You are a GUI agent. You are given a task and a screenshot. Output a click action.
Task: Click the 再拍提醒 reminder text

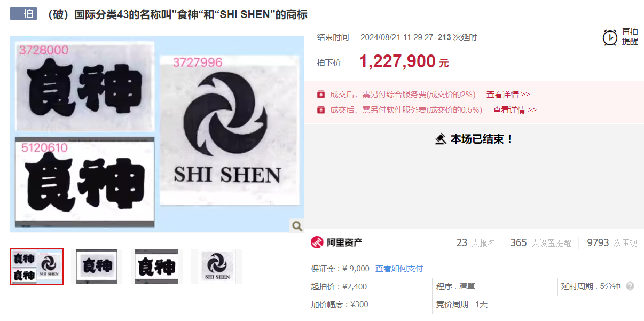(630, 37)
